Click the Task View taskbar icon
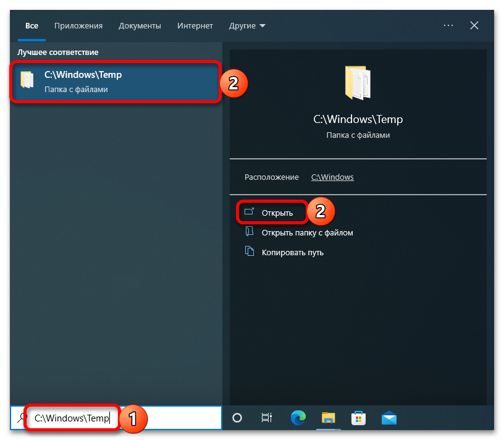The image size is (504, 440). point(267,418)
